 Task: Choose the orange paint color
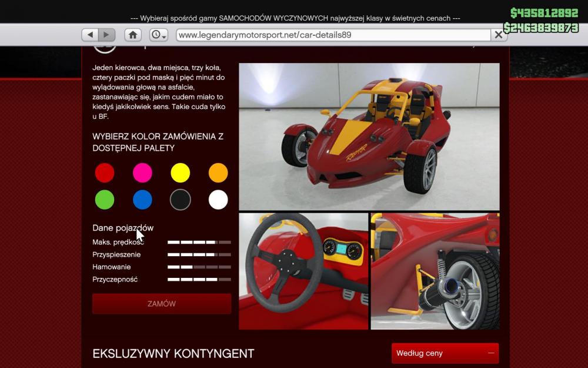[x=218, y=173]
